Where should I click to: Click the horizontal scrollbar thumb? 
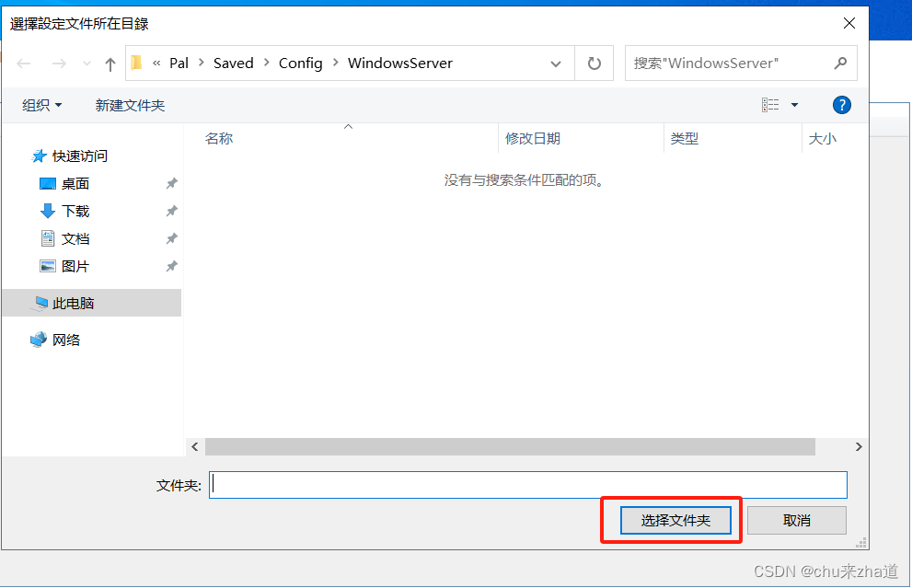coord(510,446)
